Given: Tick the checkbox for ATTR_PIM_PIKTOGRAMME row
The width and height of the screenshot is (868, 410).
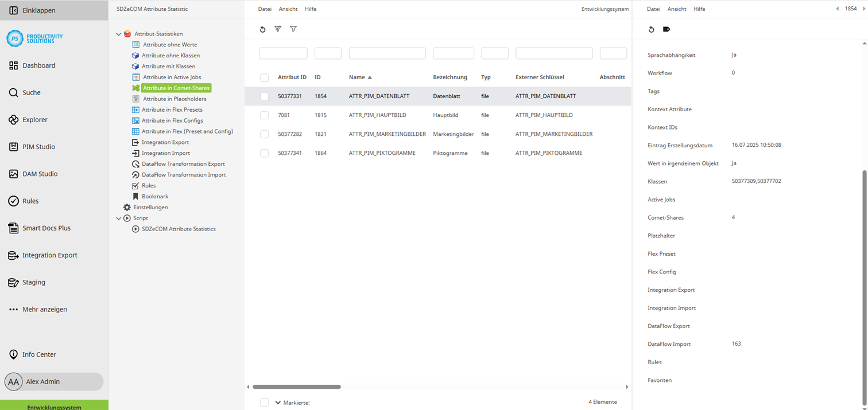Looking at the screenshot, I should pyautogui.click(x=265, y=153).
